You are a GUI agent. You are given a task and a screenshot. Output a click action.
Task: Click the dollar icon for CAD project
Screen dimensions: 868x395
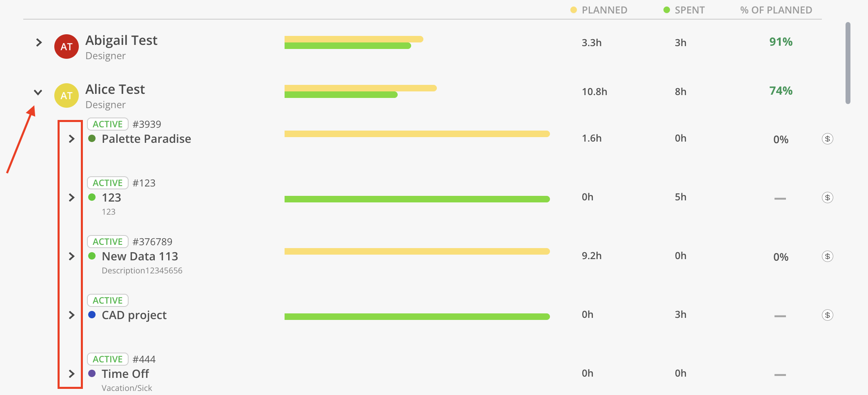coord(827,315)
